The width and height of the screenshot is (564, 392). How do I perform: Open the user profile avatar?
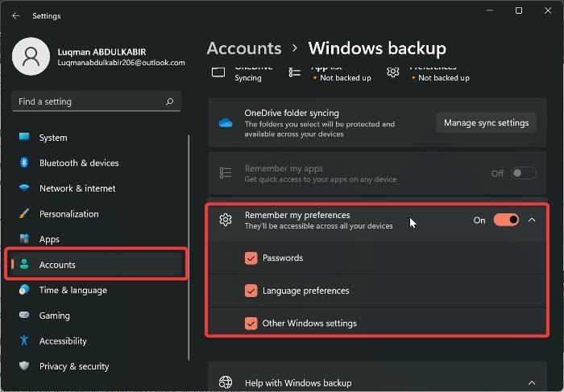[x=31, y=56]
